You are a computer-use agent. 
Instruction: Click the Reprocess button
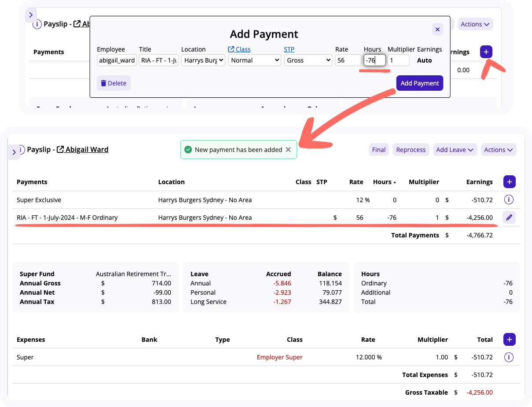(x=411, y=150)
